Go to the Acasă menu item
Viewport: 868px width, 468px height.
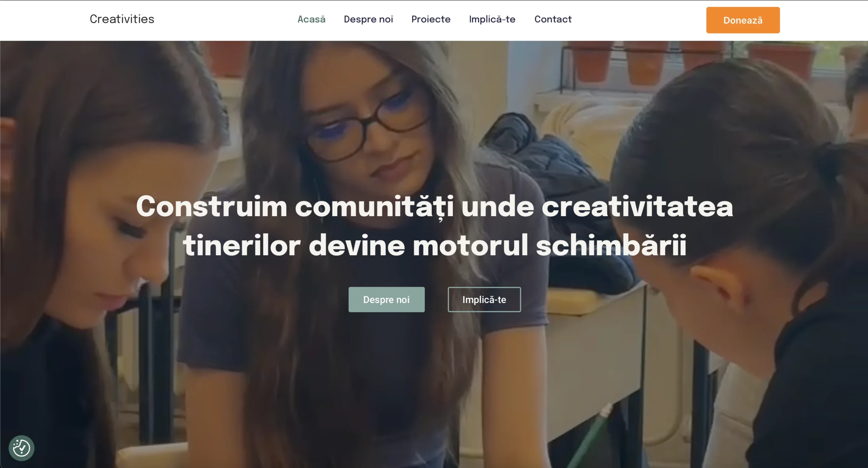311,19
